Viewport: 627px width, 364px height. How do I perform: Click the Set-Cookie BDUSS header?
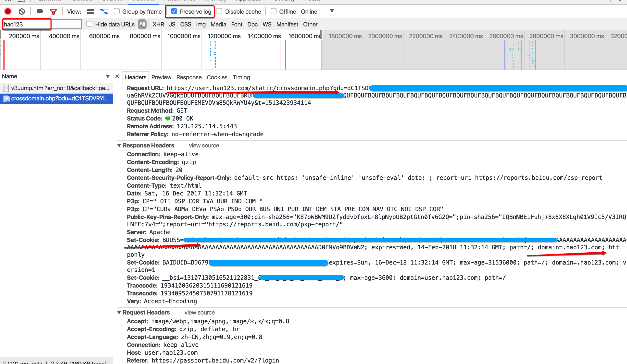point(376,247)
